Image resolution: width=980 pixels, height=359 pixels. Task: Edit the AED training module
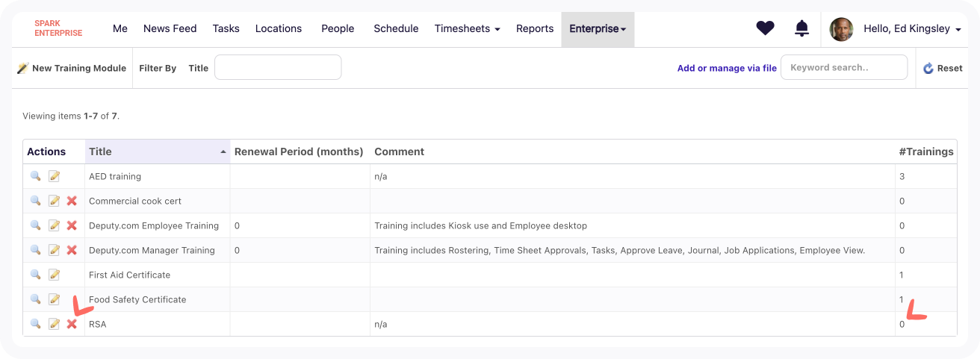(54, 176)
